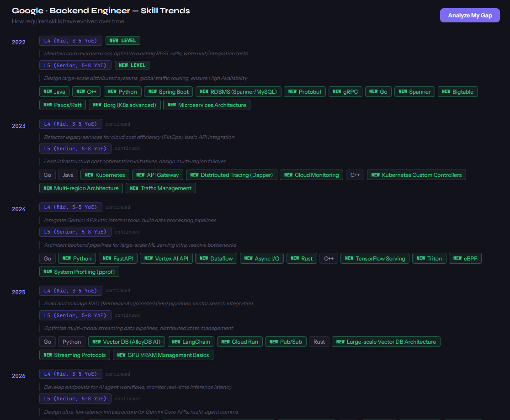Click the NEW Cloud Run skill tag
Viewport: 510px width, 420px height.
[x=239, y=341]
